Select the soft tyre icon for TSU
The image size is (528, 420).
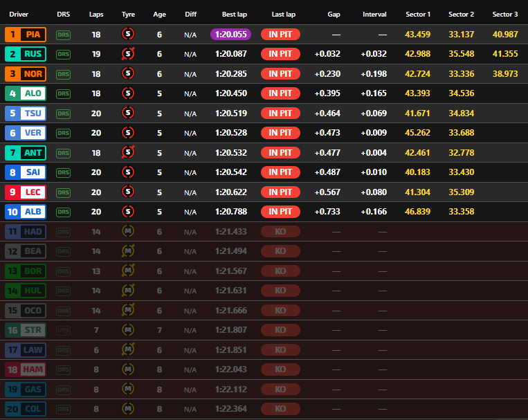tap(128, 113)
